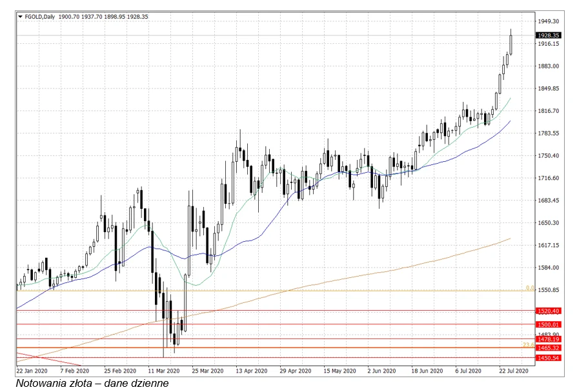Click the 1550.85 price scale label
Viewport: 577px width, 392px height.
coord(548,290)
